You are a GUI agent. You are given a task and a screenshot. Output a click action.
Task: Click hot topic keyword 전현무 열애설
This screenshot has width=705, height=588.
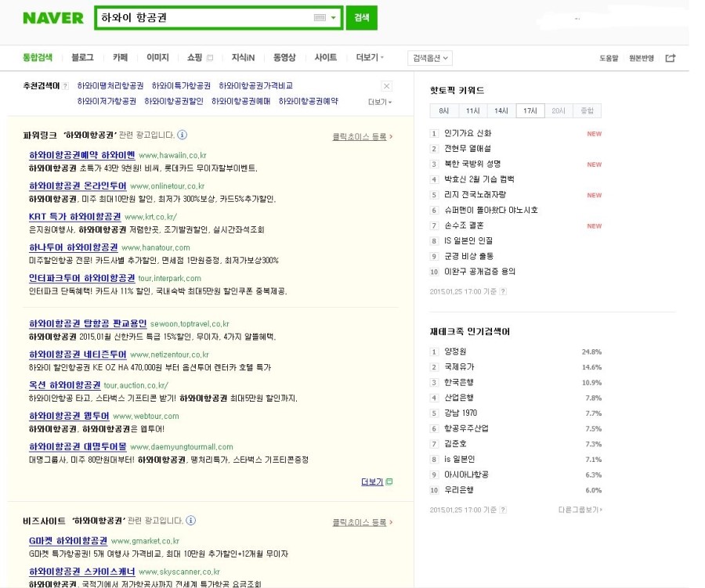(468, 148)
